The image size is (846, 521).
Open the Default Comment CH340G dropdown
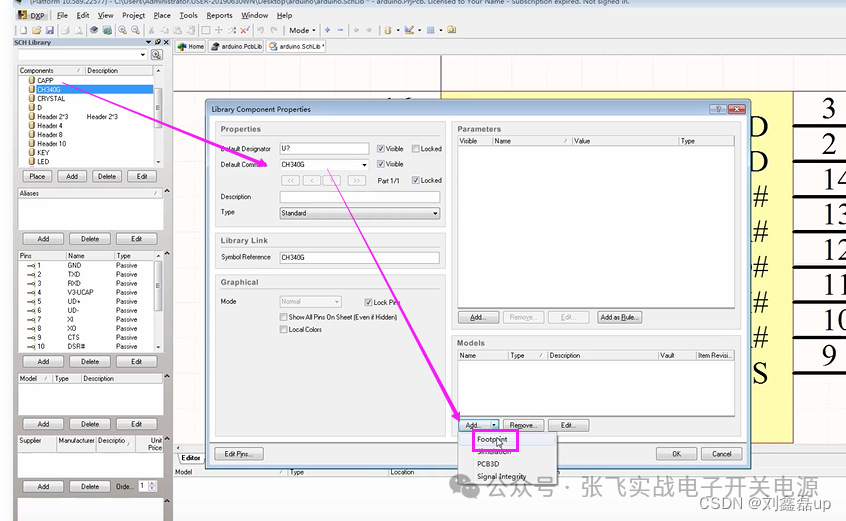click(364, 164)
